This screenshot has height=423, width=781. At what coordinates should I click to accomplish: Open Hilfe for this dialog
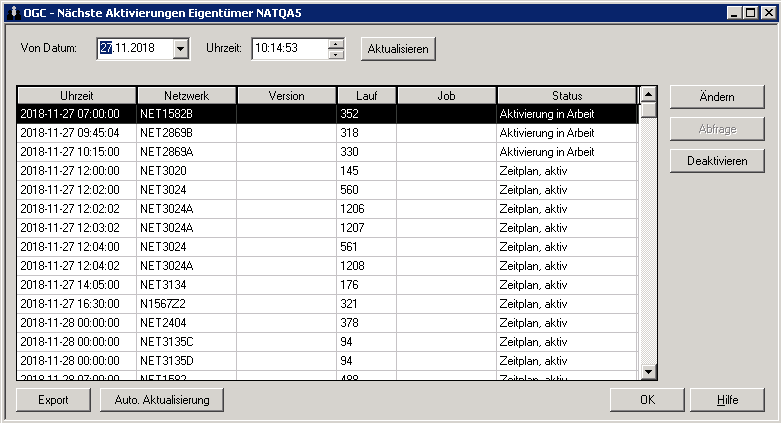[x=727, y=400]
